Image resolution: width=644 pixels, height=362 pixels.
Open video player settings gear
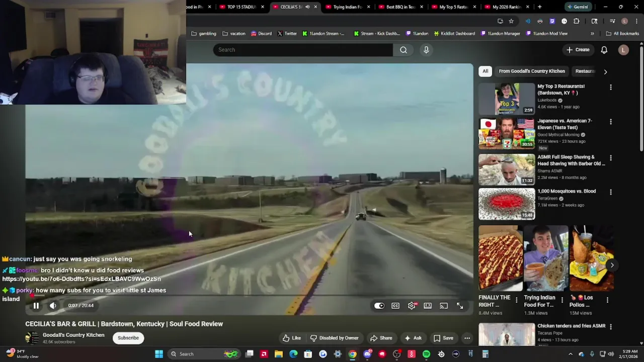pyautogui.click(x=412, y=306)
